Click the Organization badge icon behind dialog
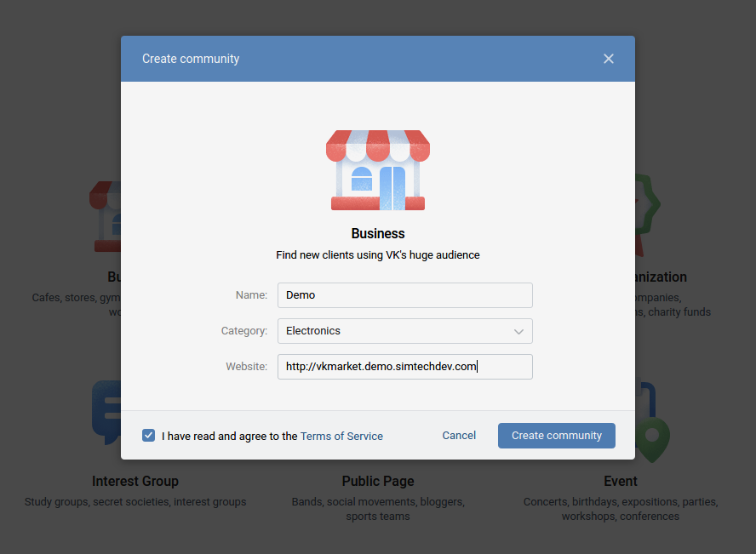Image resolution: width=756 pixels, height=554 pixels. coord(647,214)
